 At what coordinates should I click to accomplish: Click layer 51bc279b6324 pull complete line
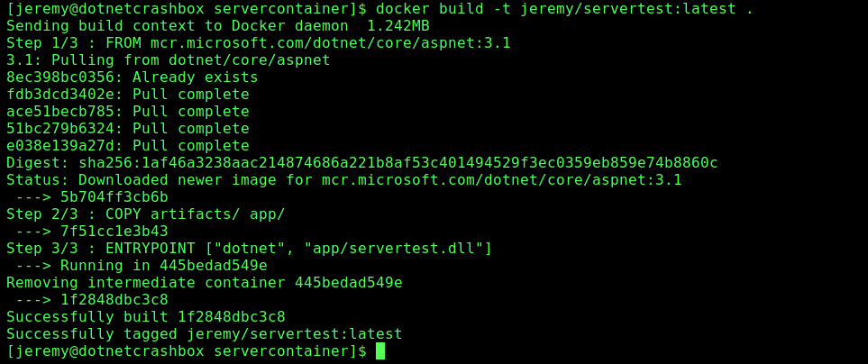127,129
